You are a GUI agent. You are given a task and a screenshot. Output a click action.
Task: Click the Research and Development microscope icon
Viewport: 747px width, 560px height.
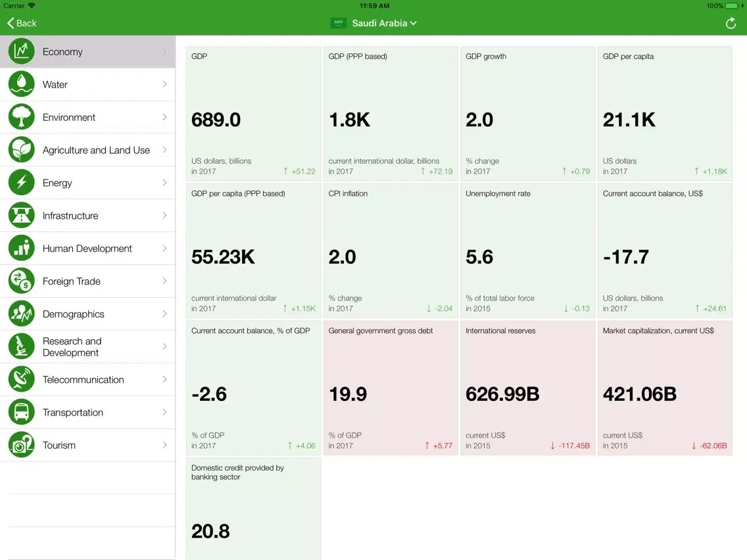pos(22,346)
